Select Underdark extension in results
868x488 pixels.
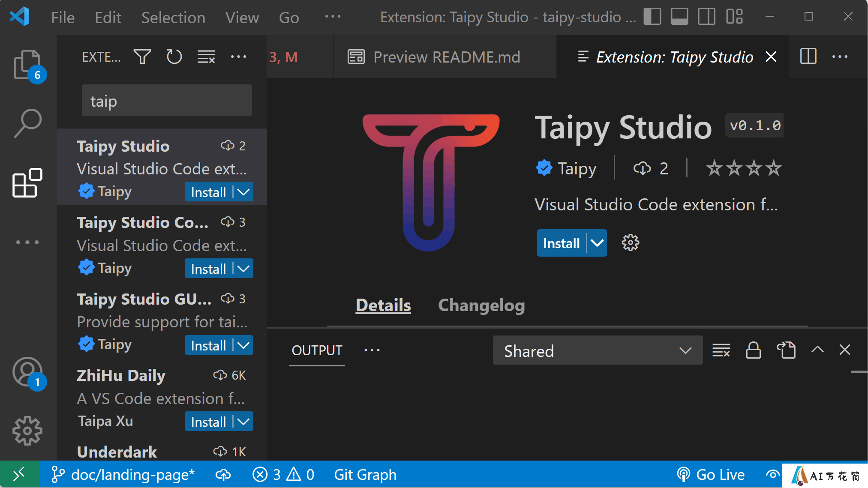[162, 452]
